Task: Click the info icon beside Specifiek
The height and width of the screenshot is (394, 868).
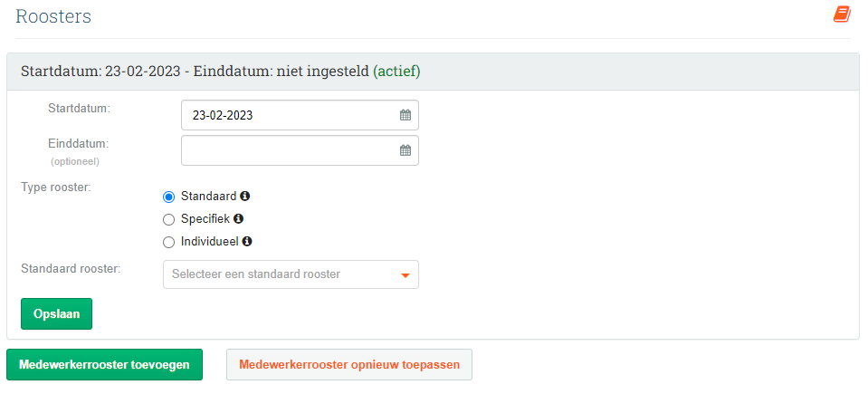Action: 239,218
